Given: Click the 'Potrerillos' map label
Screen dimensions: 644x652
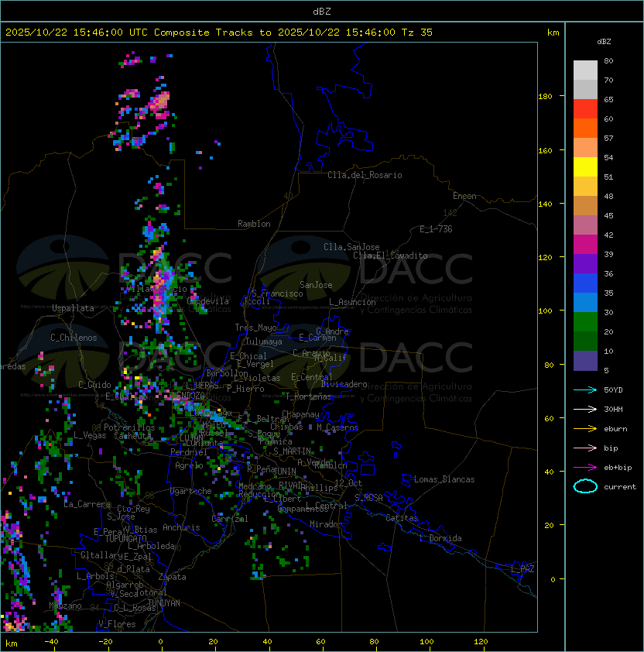Looking at the screenshot, I should coord(129,427).
